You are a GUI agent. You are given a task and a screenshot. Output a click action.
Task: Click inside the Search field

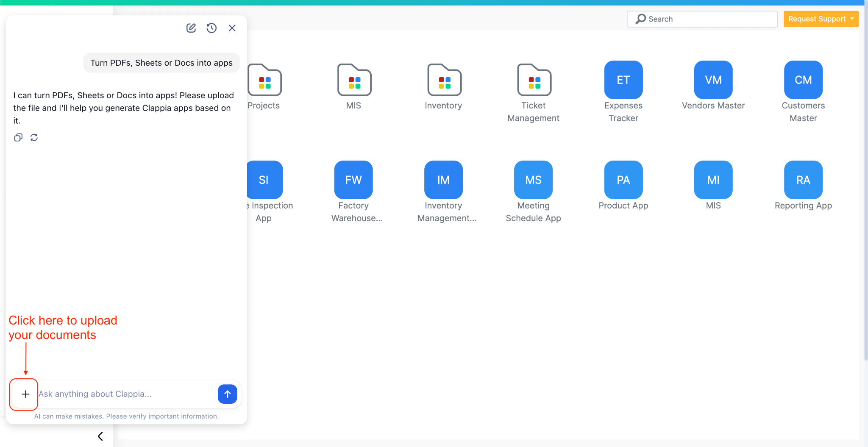coord(701,19)
